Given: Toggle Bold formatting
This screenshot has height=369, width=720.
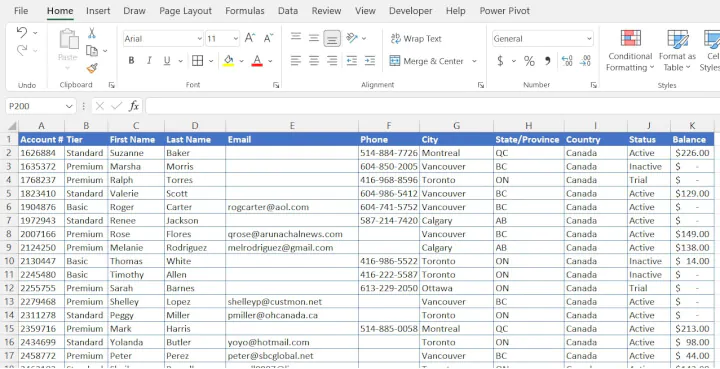Looking at the screenshot, I should (131, 61).
